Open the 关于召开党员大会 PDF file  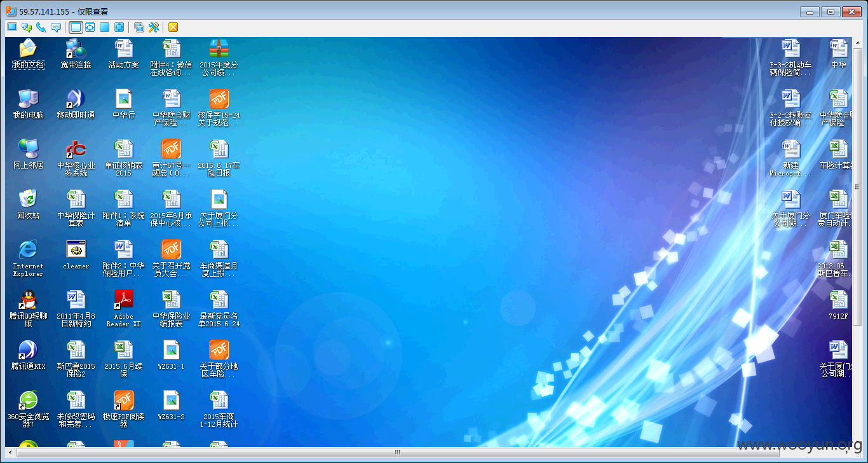tap(171, 258)
